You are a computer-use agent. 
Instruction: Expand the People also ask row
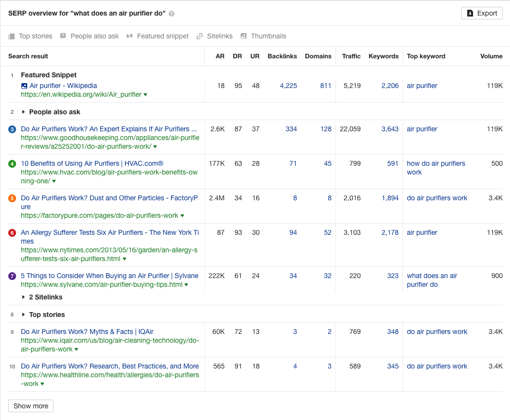click(x=23, y=112)
